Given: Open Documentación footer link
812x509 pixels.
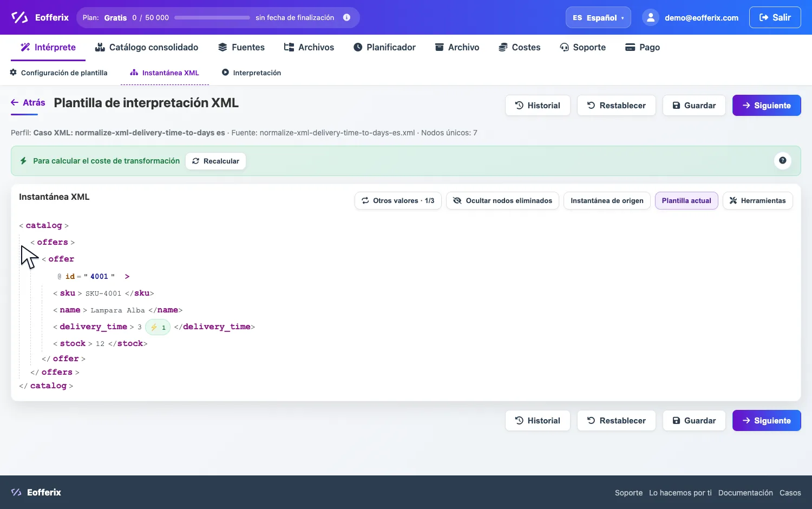Looking at the screenshot, I should [745, 493].
